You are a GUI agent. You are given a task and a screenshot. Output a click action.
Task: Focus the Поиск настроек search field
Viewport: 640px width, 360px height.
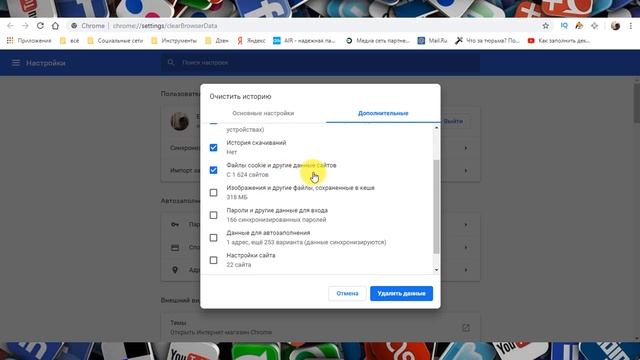click(x=320, y=63)
